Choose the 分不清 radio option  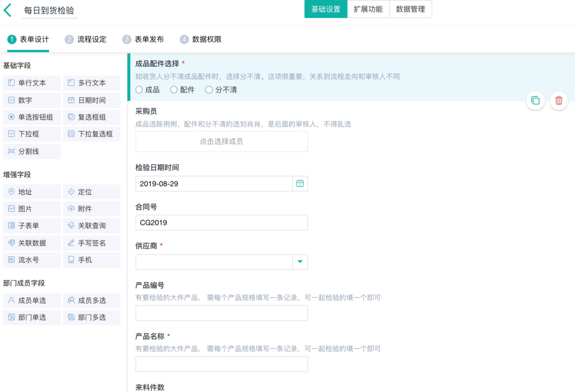(209, 90)
